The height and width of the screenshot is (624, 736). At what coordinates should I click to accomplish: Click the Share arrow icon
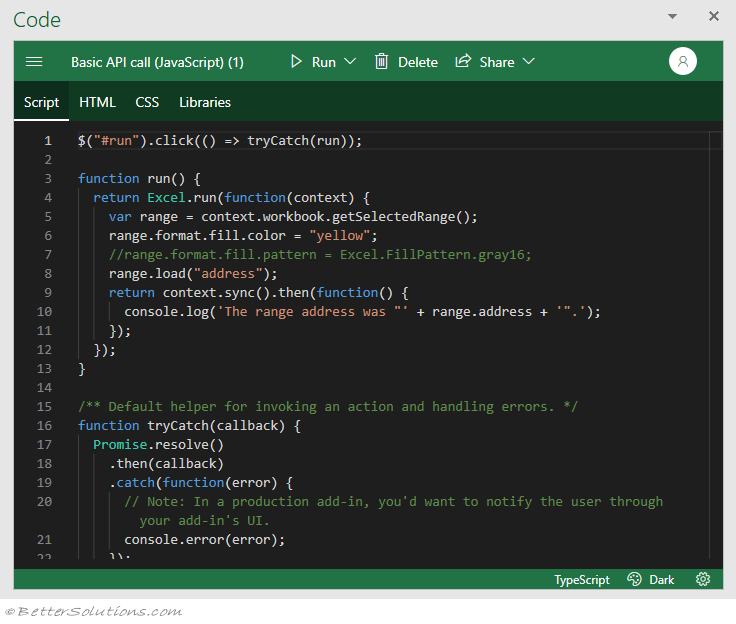point(463,62)
